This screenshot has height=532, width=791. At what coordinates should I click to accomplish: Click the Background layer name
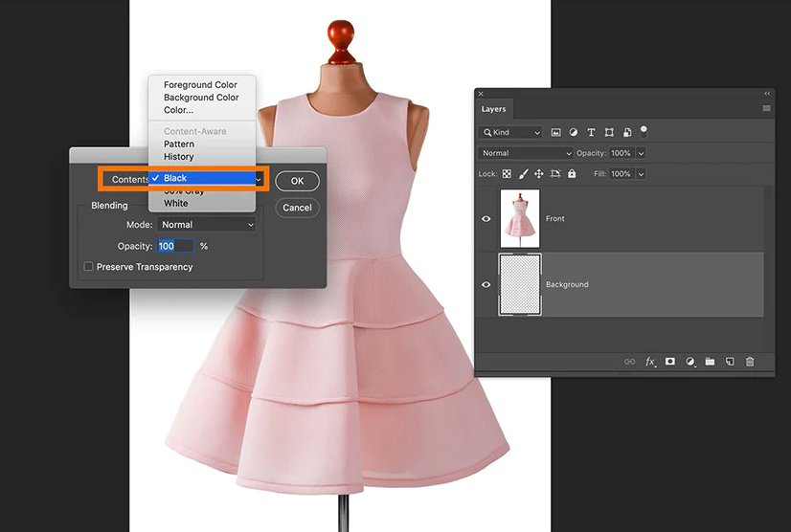coord(567,285)
